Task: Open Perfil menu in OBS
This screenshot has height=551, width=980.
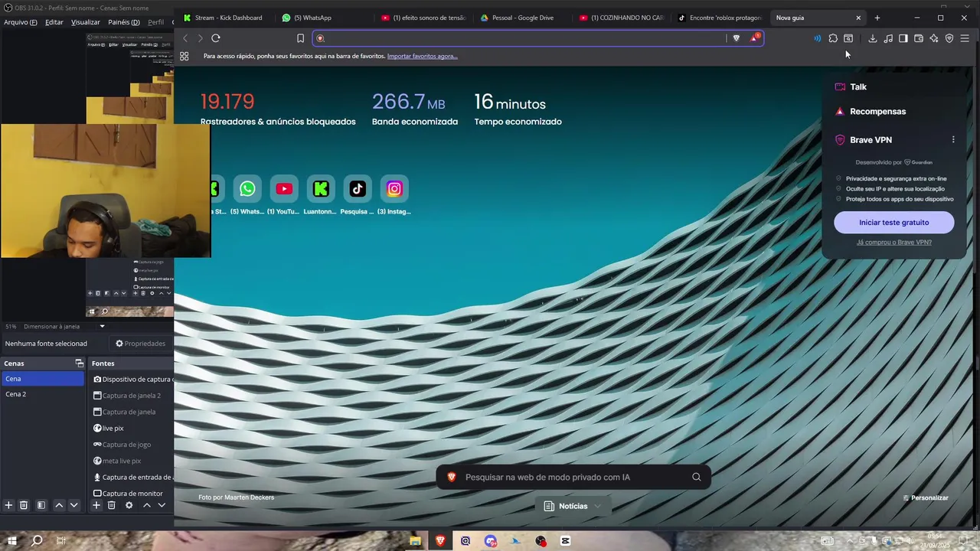Action: point(156,22)
